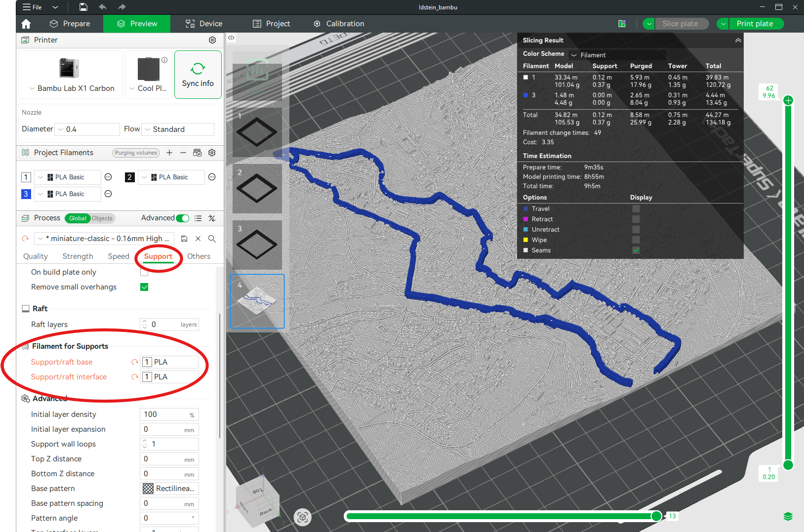Open Project Filaments settings gear
This screenshot has width=804, height=532.
point(212,153)
